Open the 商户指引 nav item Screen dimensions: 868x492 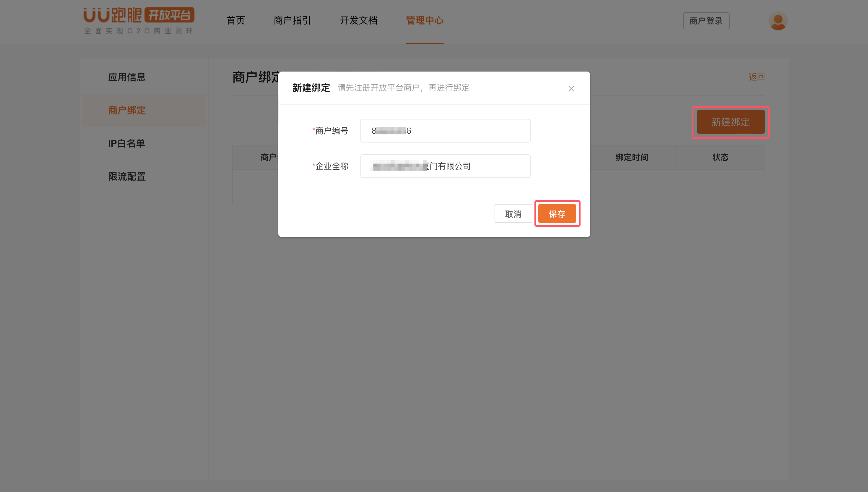tap(292, 21)
